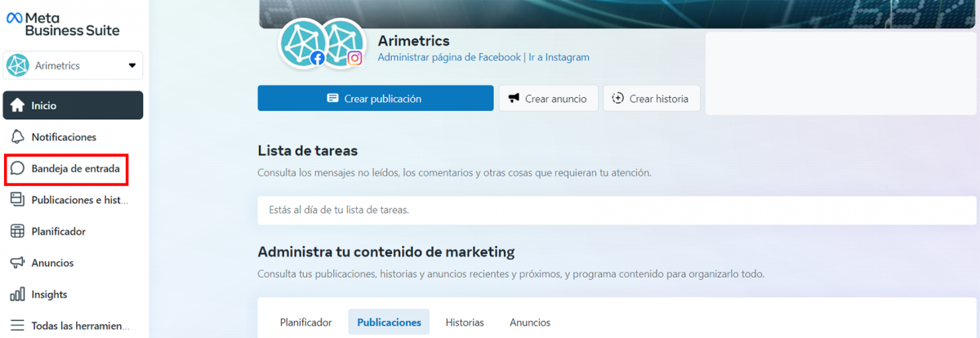Click the Planificador calendar grid icon
Viewport: 980px width, 338px height.
(x=17, y=231)
